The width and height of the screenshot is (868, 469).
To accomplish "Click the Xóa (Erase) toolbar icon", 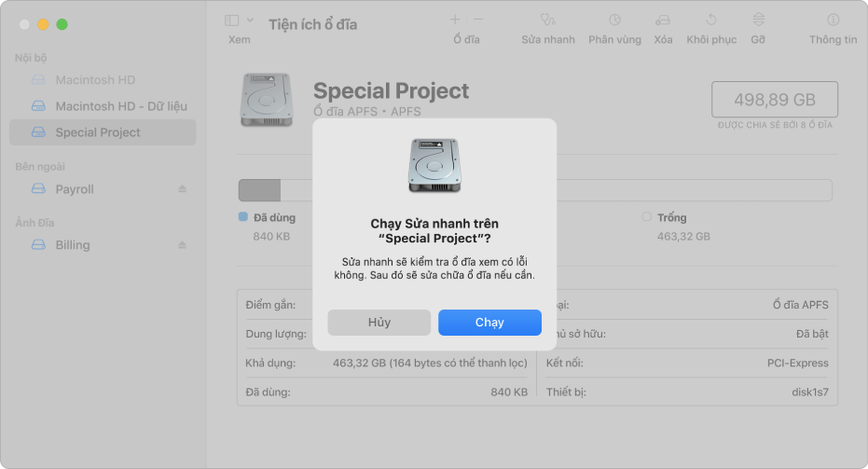I will pos(663,20).
